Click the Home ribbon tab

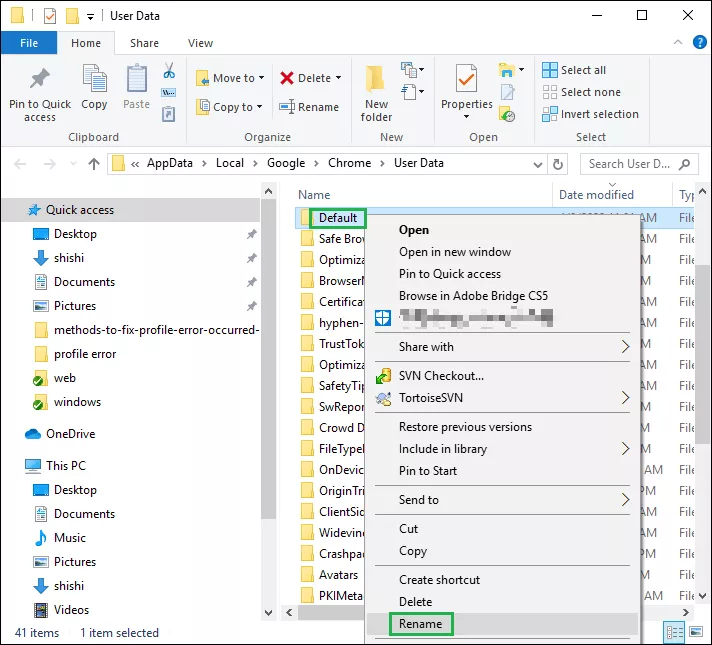click(86, 43)
